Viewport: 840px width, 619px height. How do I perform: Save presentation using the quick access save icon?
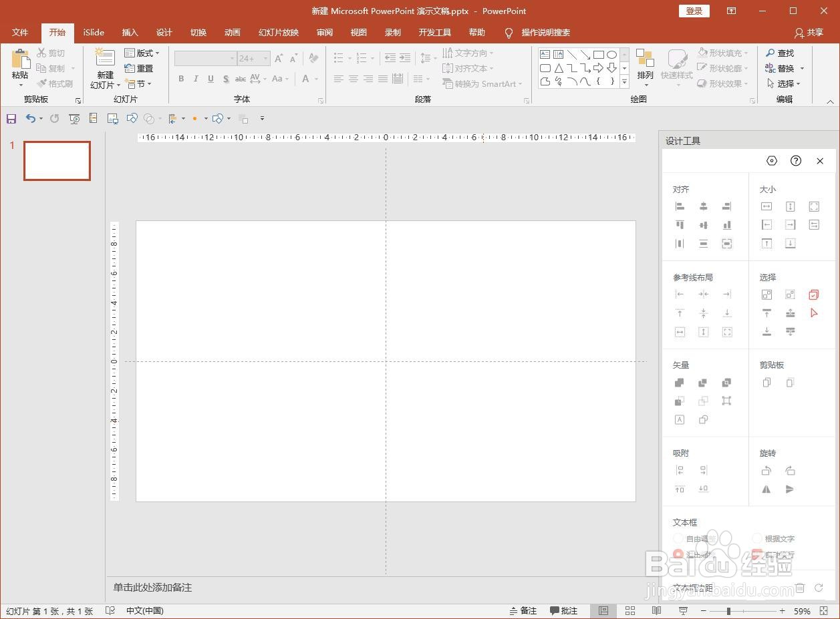tap(11, 118)
